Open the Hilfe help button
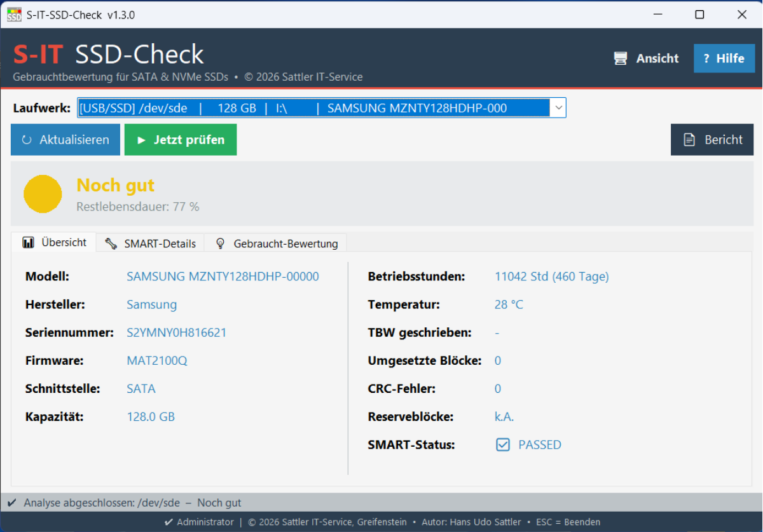 [x=724, y=58]
